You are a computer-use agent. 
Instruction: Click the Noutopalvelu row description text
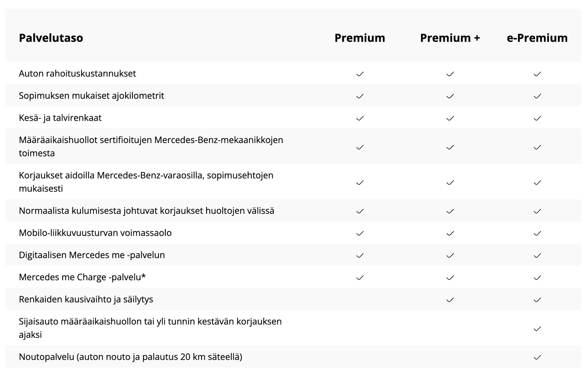pos(131,357)
